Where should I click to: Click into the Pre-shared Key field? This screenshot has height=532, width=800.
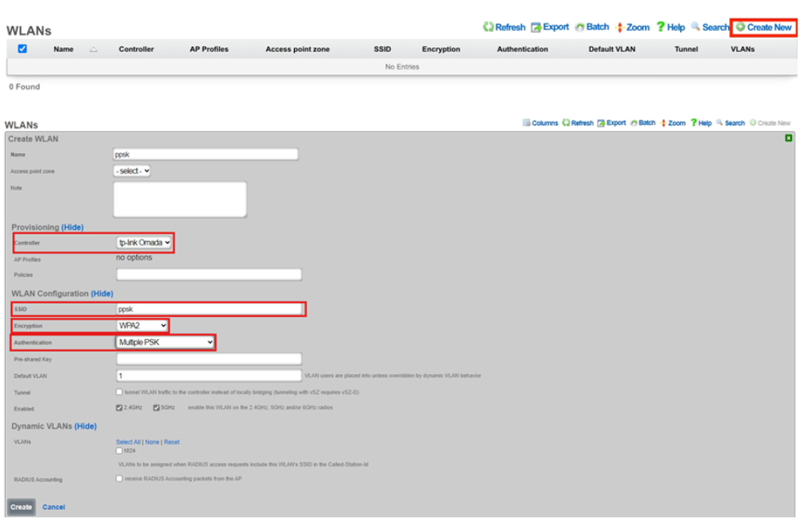coord(209,359)
